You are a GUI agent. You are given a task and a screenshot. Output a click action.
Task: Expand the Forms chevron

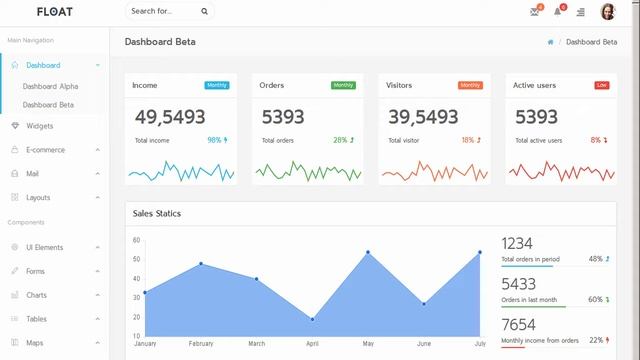(98, 271)
